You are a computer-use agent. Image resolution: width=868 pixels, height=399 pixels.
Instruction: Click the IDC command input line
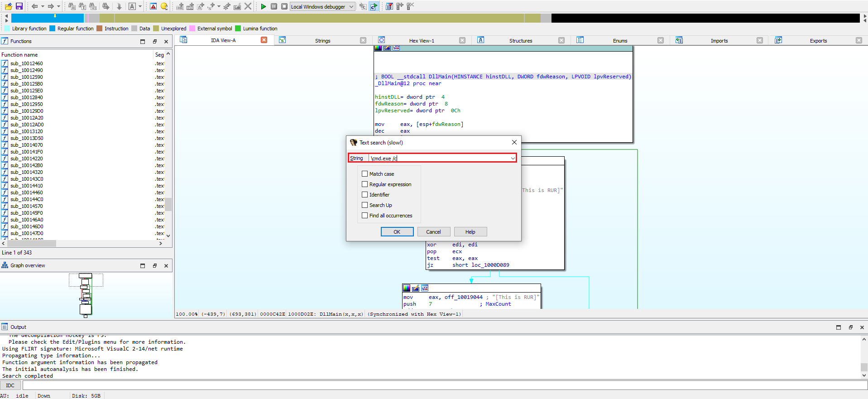click(445, 385)
